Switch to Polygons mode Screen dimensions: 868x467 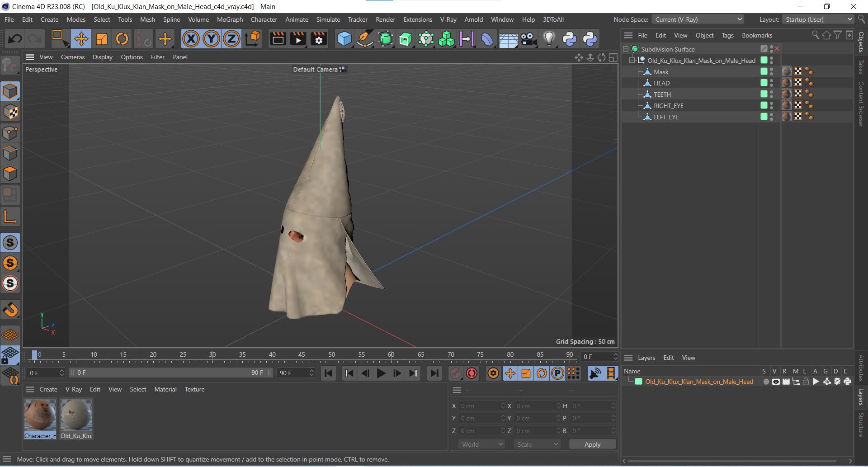[x=10, y=174]
